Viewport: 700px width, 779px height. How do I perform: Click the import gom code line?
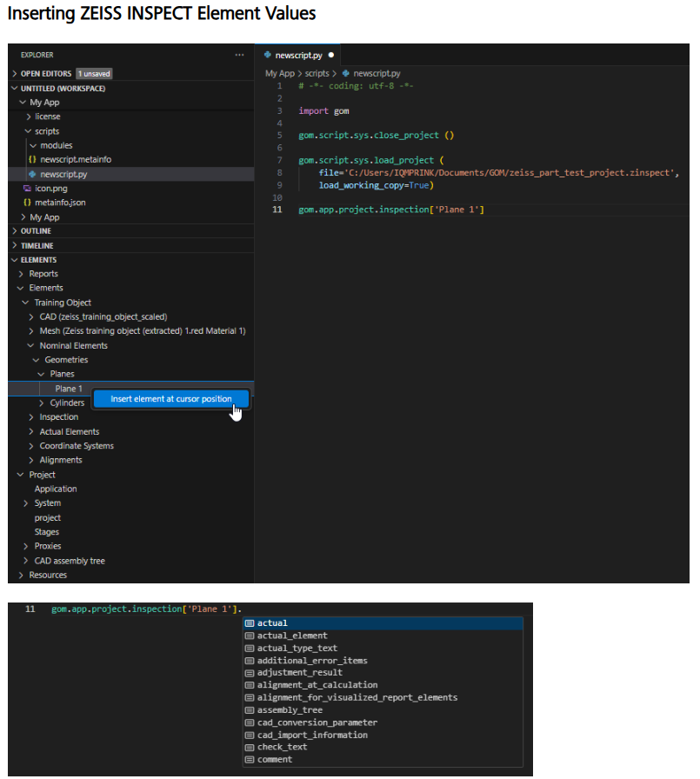323,110
